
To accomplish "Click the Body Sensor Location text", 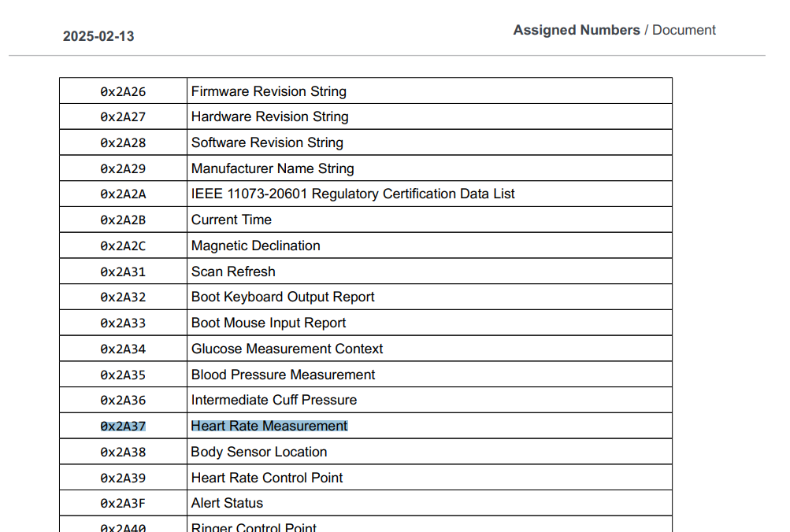I will [x=258, y=452].
